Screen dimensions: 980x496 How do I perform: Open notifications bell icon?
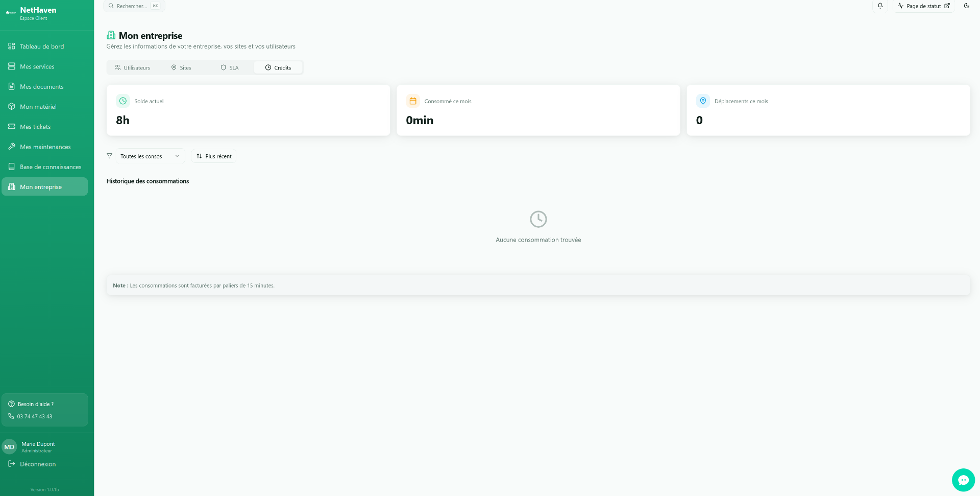[x=880, y=6]
